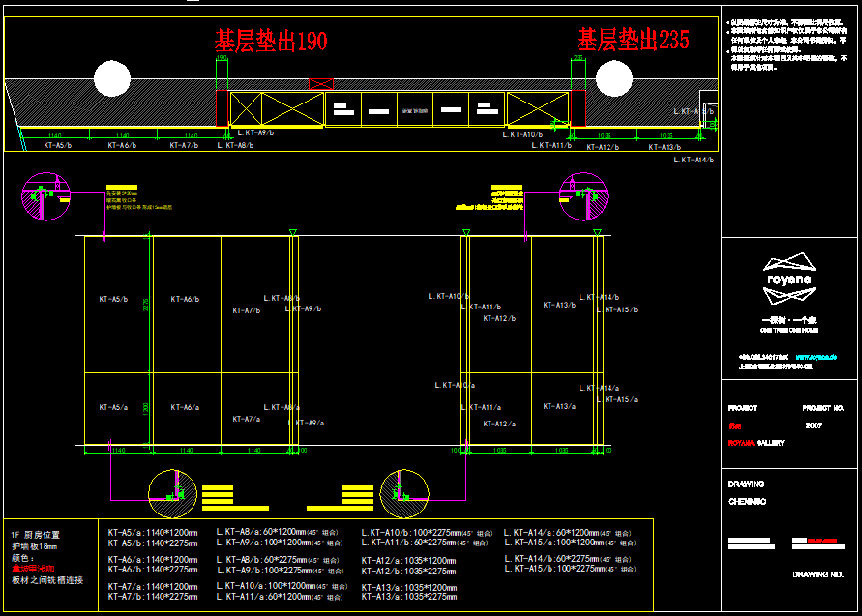Select schedule entry L.KT-A14/b:60*2275mm

click(x=568, y=558)
